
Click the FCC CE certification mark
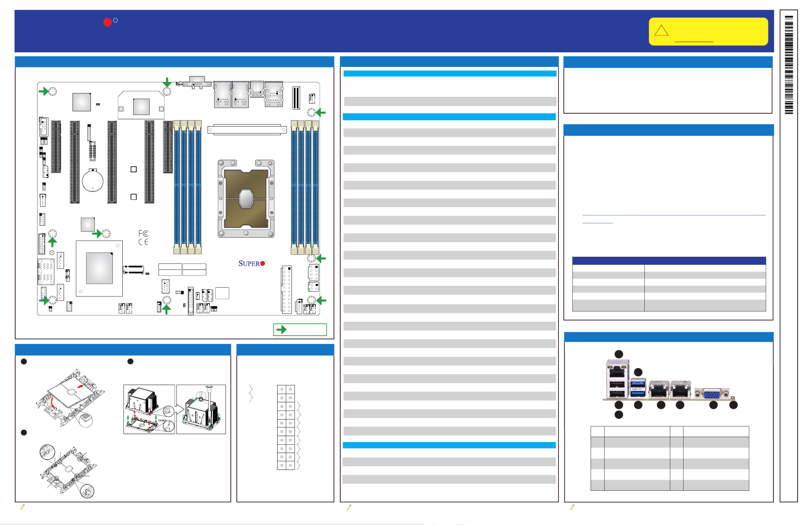tap(143, 238)
